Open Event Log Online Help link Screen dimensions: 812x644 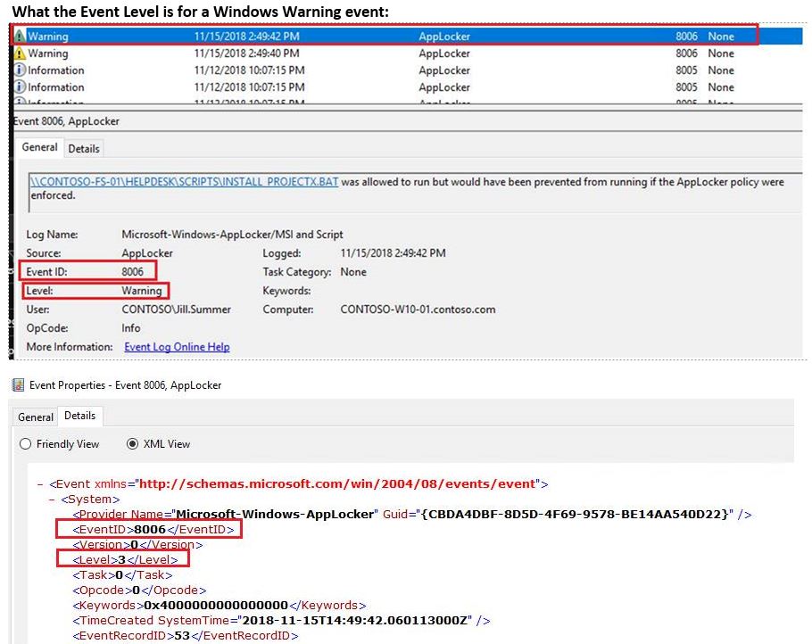click(177, 347)
